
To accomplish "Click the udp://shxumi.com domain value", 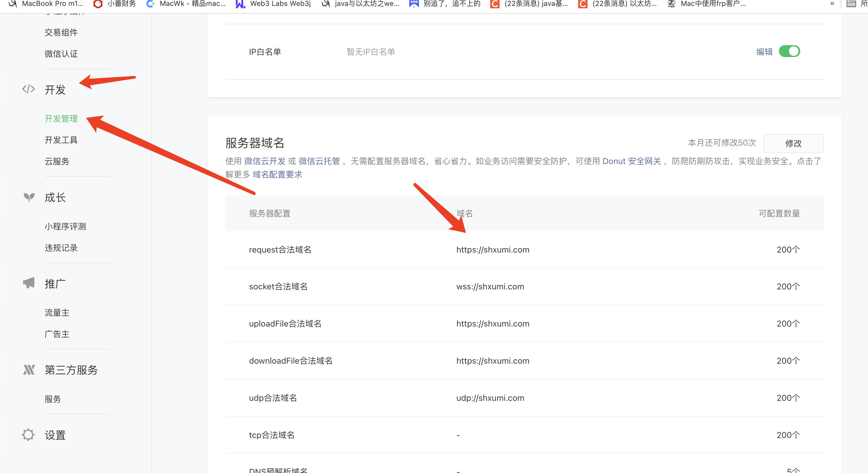I will (x=490, y=398).
